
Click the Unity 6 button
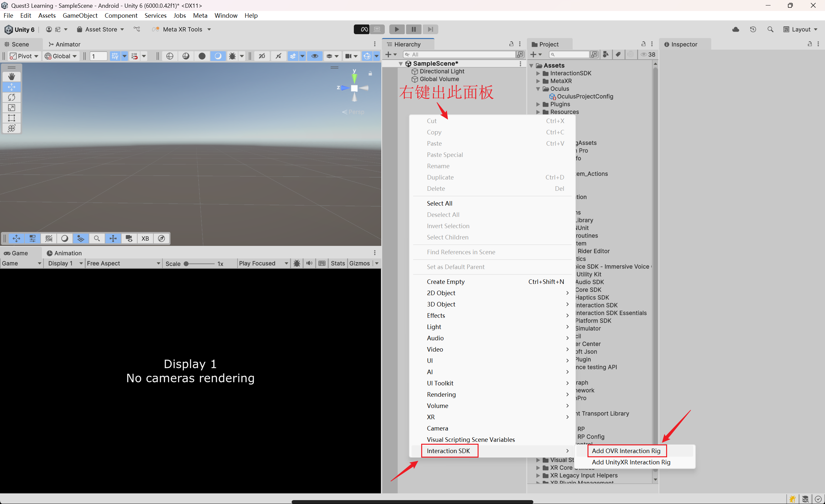[20, 29]
